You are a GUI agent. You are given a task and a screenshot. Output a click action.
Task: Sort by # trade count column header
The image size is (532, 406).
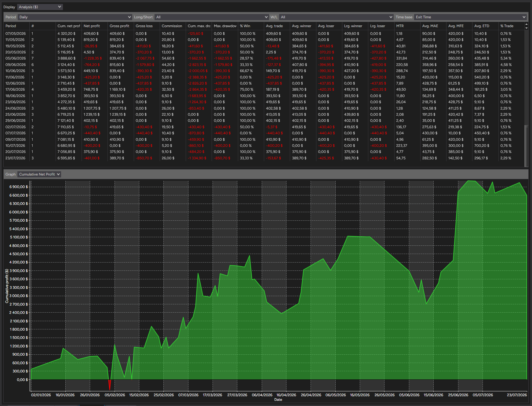[43, 26]
